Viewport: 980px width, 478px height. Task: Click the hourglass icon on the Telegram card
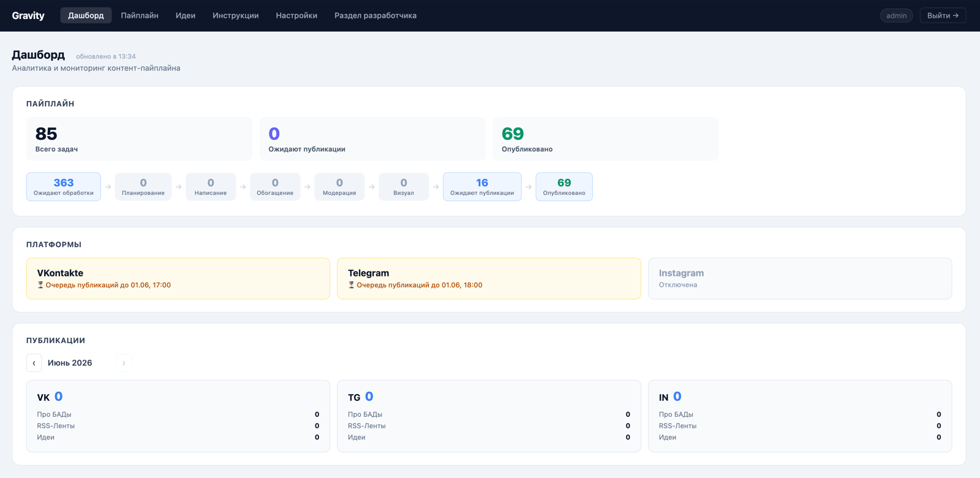pos(352,285)
